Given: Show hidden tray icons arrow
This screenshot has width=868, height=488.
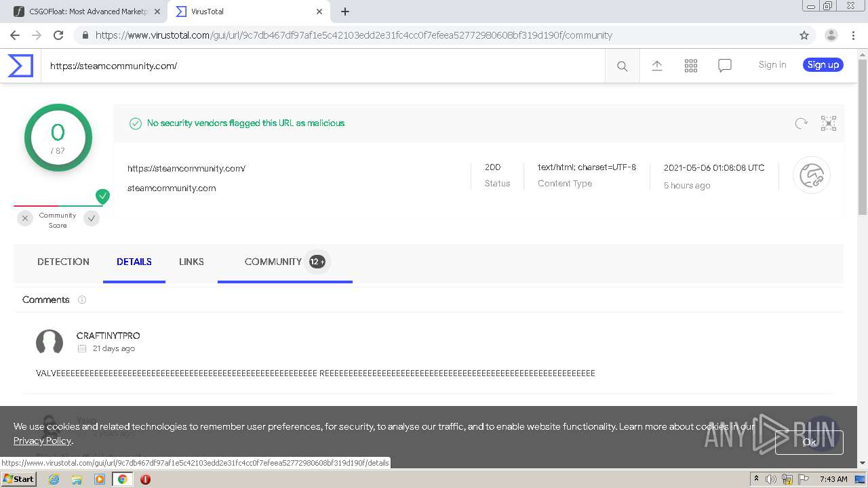Looking at the screenshot, I should click(x=756, y=479).
